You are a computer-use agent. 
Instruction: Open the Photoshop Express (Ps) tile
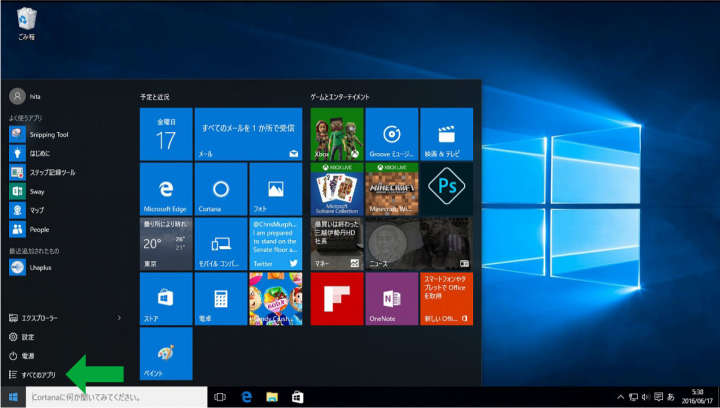coord(446,189)
